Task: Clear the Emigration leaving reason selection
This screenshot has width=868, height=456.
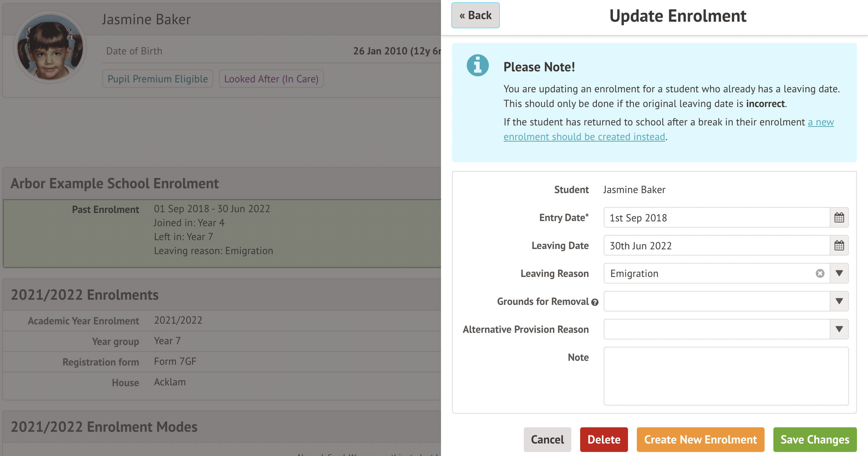Action: point(820,273)
